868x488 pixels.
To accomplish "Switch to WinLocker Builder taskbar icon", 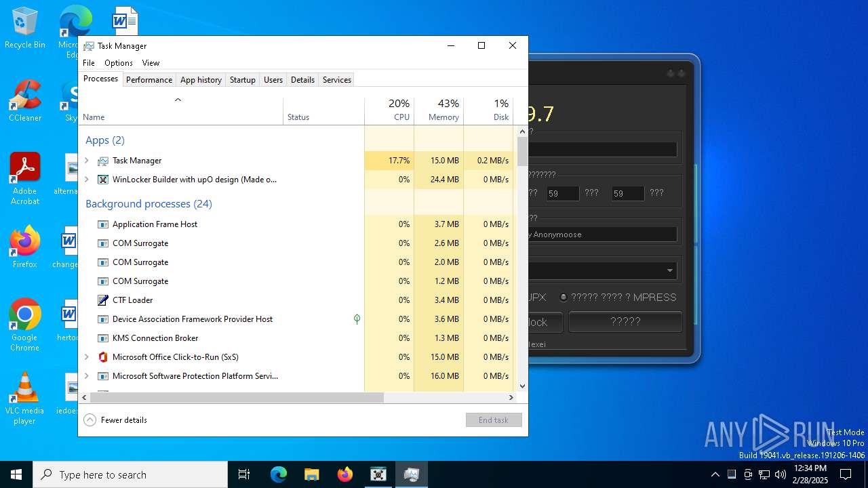I will click(x=378, y=474).
